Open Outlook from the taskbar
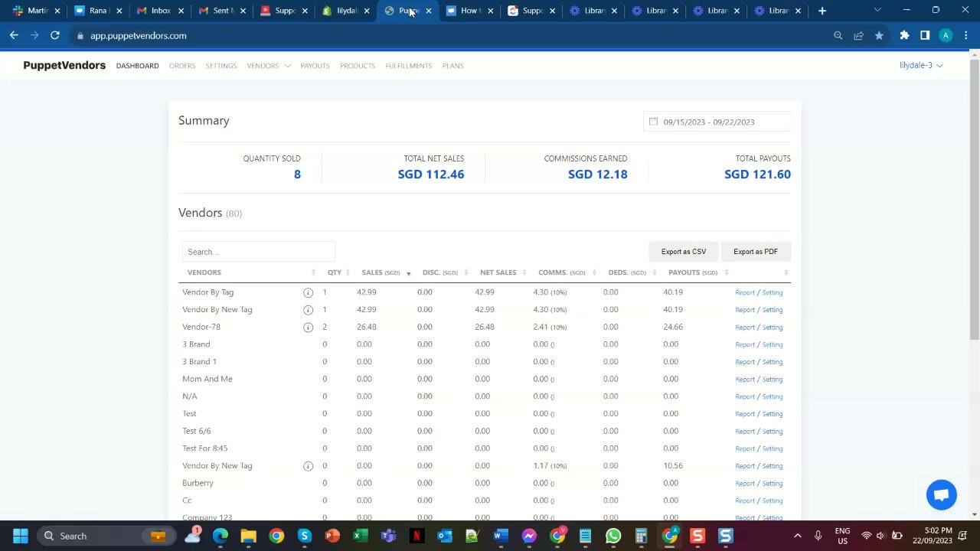 [x=445, y=536]
